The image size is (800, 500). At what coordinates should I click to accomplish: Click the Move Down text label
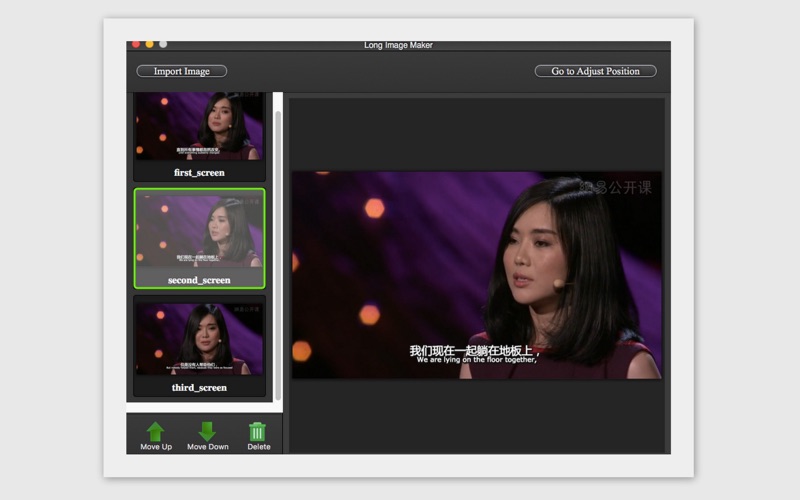208,447
